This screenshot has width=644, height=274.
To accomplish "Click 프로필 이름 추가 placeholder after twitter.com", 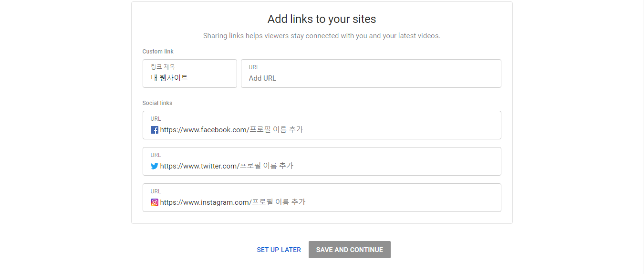I will (x=266, y=166).
